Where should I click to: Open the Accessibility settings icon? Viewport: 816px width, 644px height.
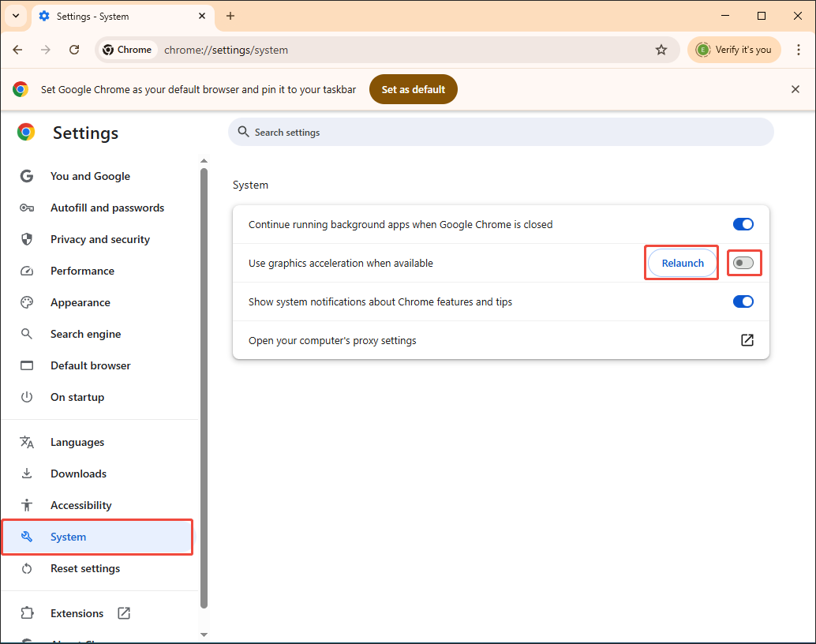point(28,505)
